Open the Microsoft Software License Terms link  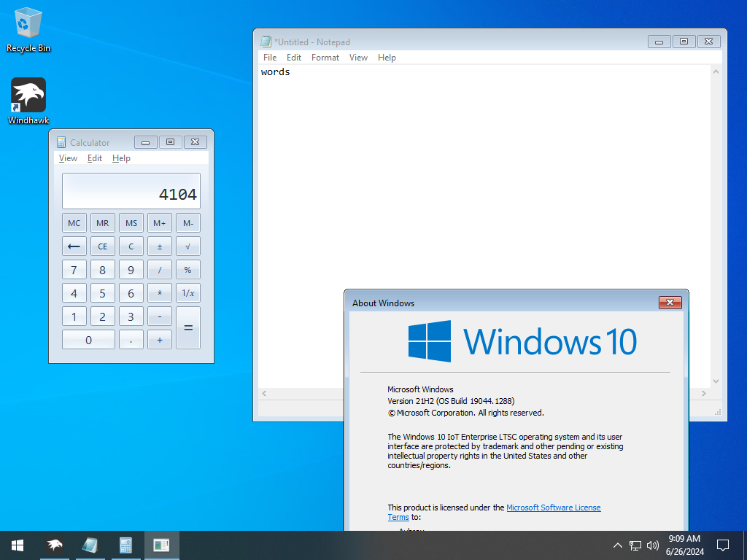[553, 507]
